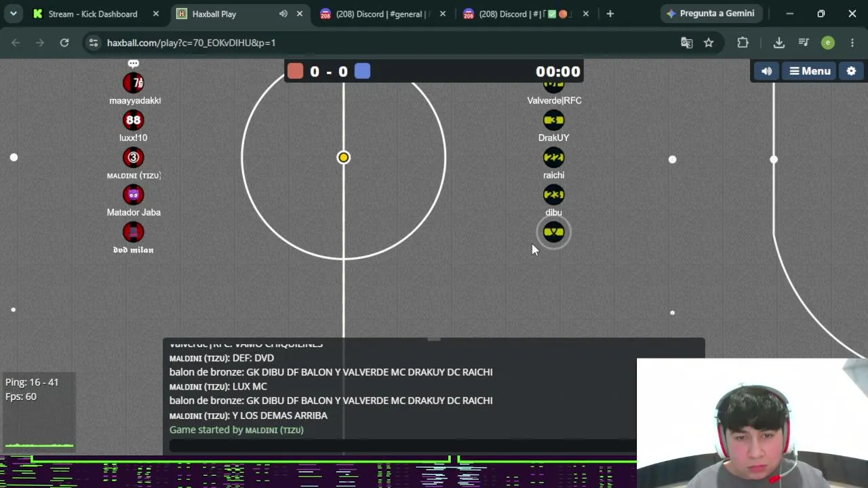This screenshot has height=488, width=868.
Task: Click dibu's player disc
Action: (x=554, y=195)
